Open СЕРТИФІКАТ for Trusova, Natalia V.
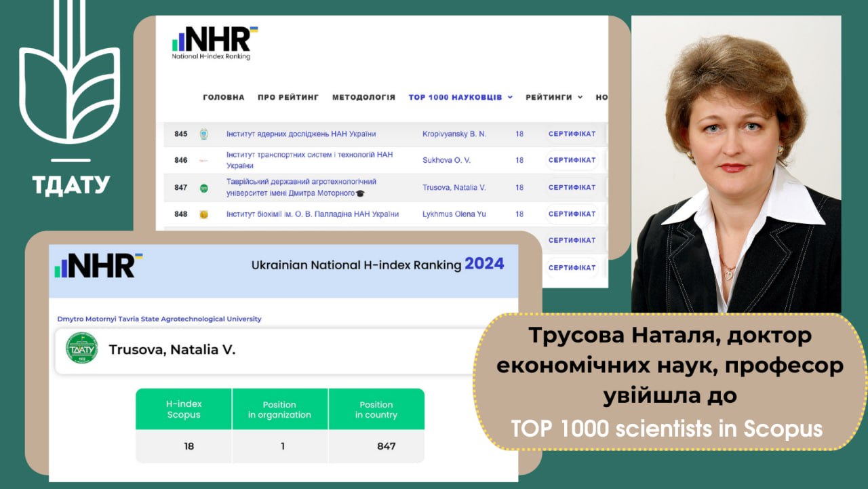 (x=572, y=188)
